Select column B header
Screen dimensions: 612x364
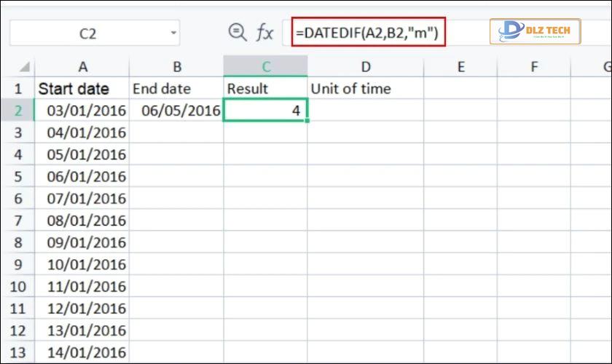coord(176,67)
